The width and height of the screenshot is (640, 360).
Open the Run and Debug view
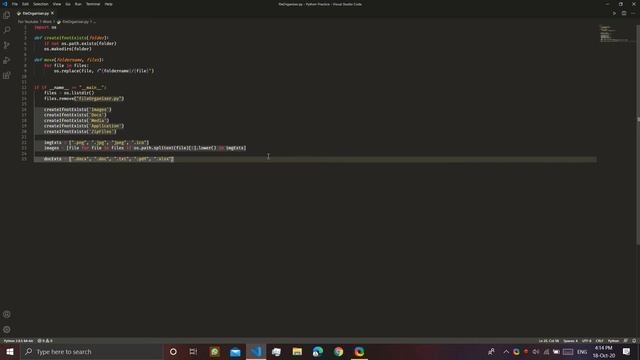7,60
